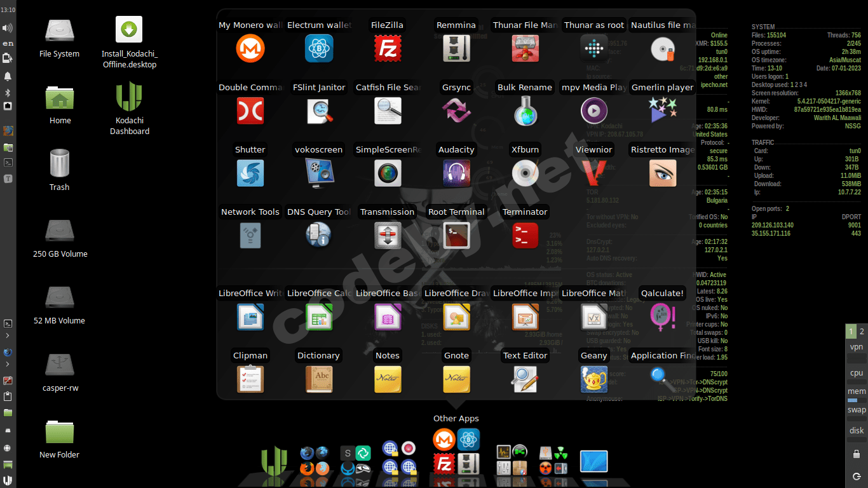
Task: Click the lock screen padlock icon
Action: [857, 454]
